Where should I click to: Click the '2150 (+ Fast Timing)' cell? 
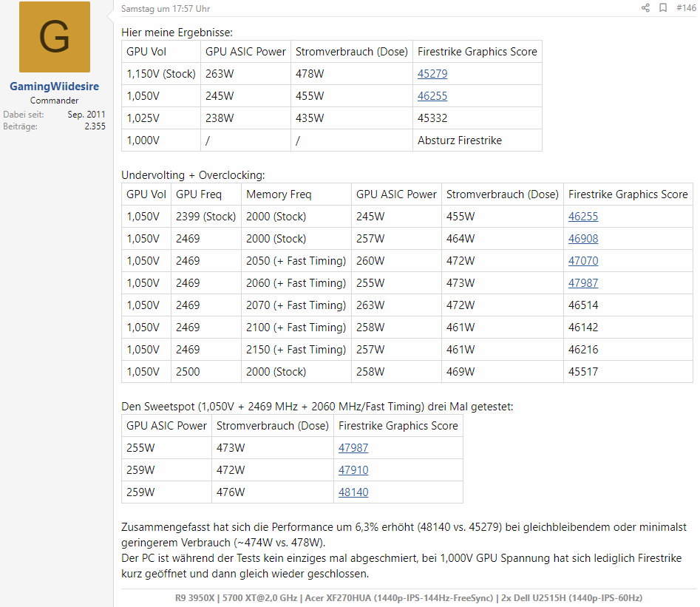296,350
